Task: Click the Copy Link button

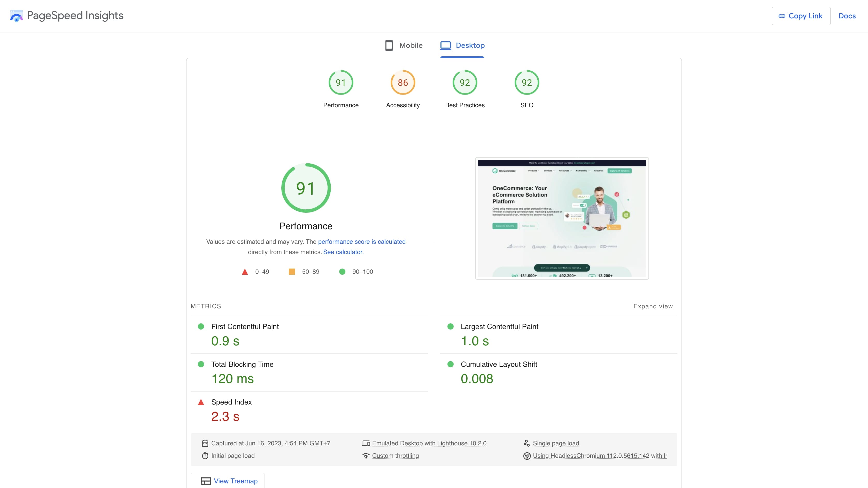Action: [x=801, y=16]
